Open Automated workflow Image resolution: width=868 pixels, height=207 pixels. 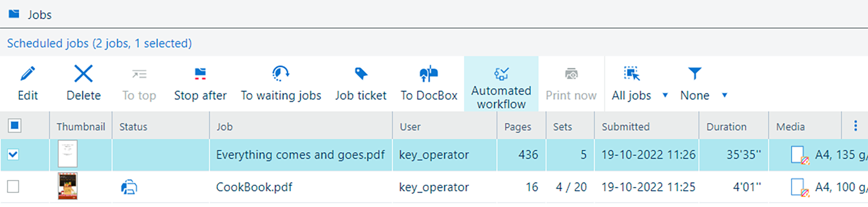[x=501, y=84]
